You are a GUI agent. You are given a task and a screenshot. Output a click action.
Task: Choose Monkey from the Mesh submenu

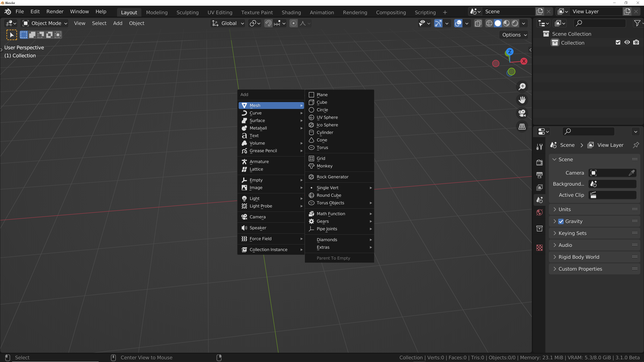[x=339, y=166]
